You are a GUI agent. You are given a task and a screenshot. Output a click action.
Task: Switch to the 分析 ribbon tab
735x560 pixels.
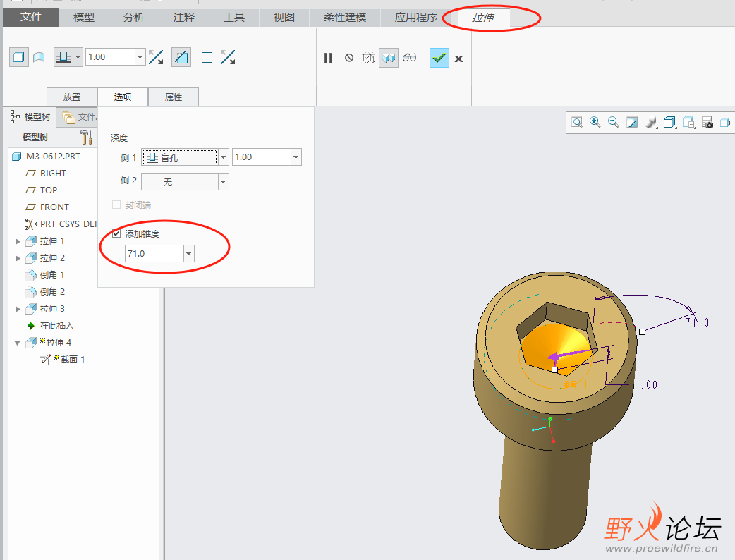pyautogui.click(x=133, y=18)
